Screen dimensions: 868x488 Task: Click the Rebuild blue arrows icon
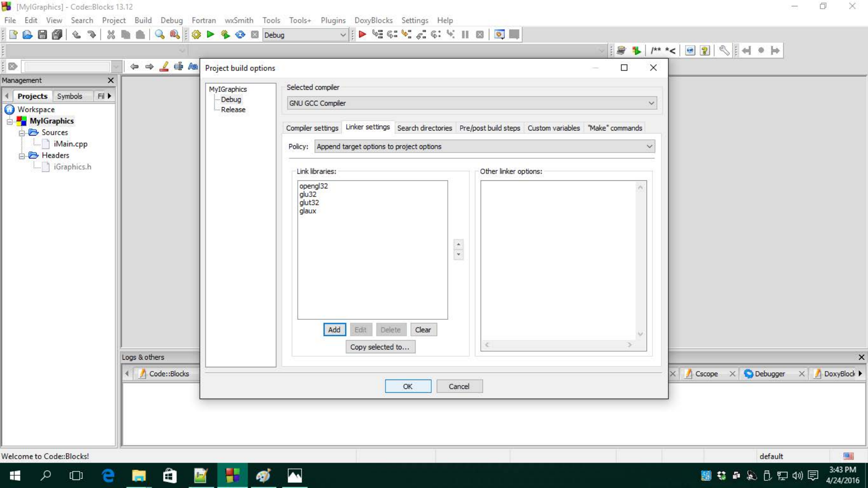(x=240, y=35)
